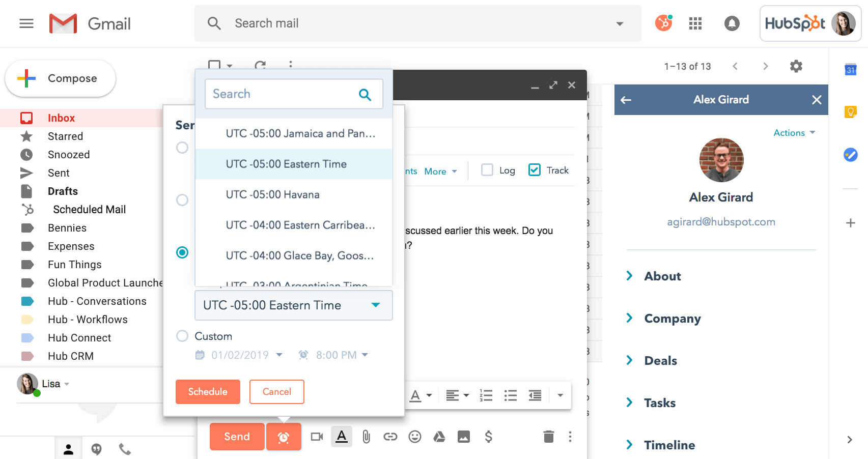The height and width of the screenshot is (459, 868).
Task: Choose UTC -05:00 Jamaica and Panama option
Action: tap(300, 133)
